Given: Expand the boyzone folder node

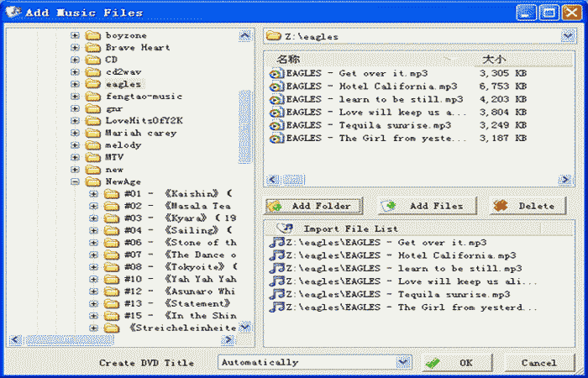Looking at the screenshot, I should (75, 35).
